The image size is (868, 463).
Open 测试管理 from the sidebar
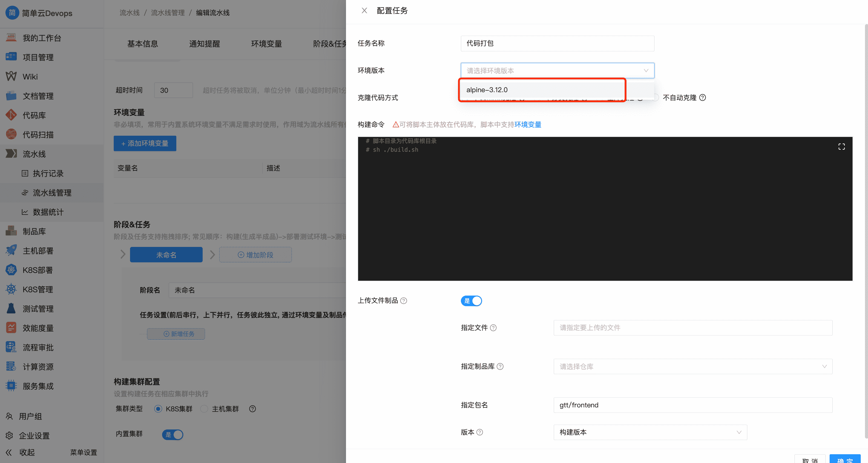pos(38,309)
